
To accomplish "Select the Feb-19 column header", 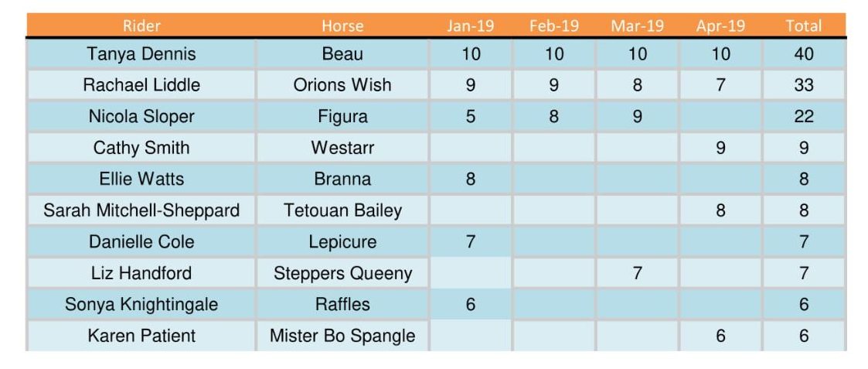I will pyautogui.click(x=553, y=26).
